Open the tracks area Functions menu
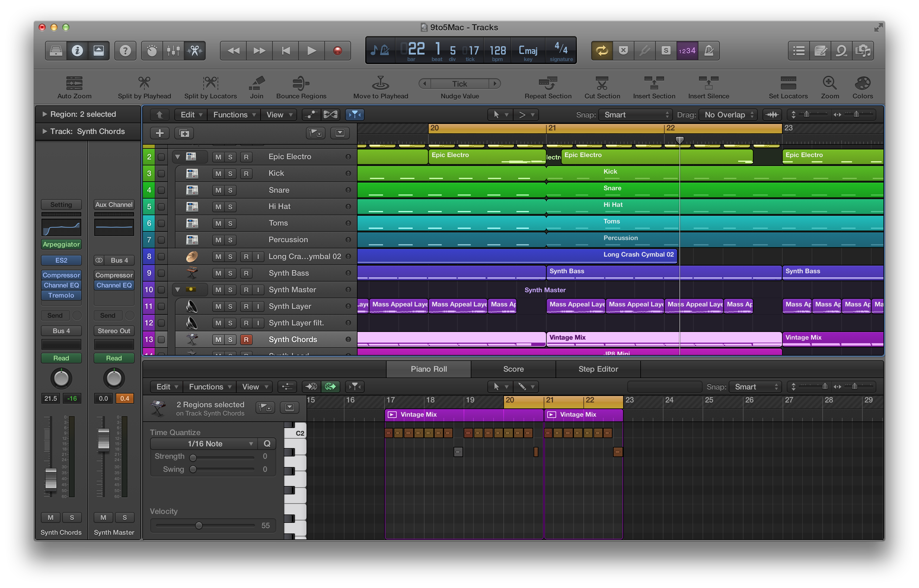The width and height of the screenshot is (919, 588). [x=234, y=114]
